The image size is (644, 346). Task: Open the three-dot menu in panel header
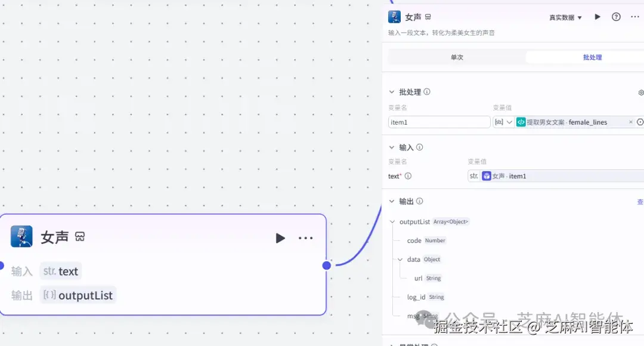635,17
